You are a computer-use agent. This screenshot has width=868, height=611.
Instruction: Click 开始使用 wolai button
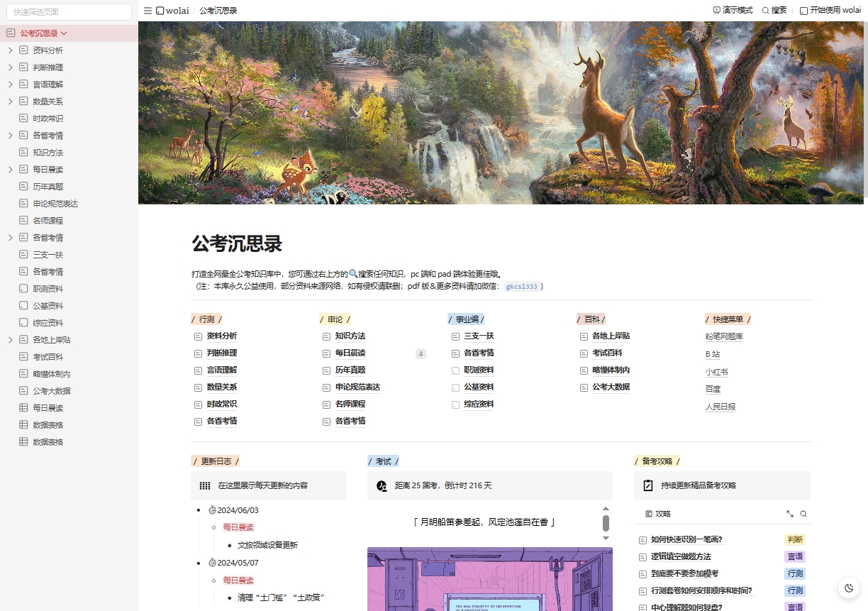pos(830,11)
